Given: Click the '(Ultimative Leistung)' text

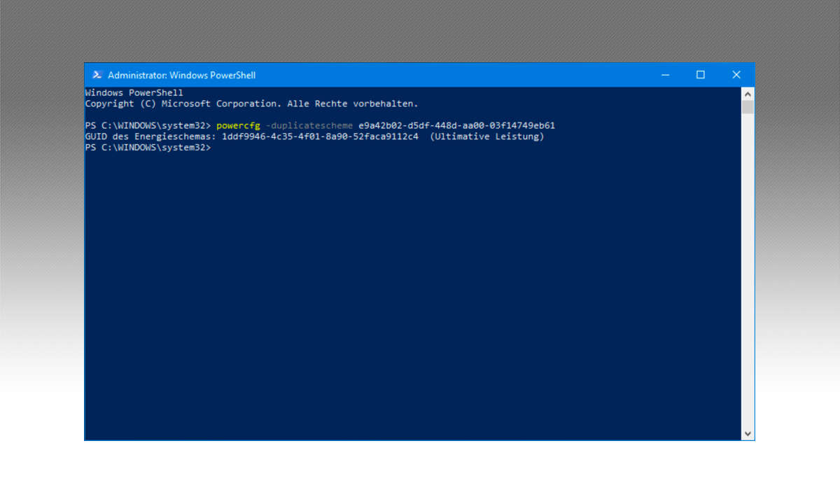Looking at the screenshot, I should coord(487,136).
